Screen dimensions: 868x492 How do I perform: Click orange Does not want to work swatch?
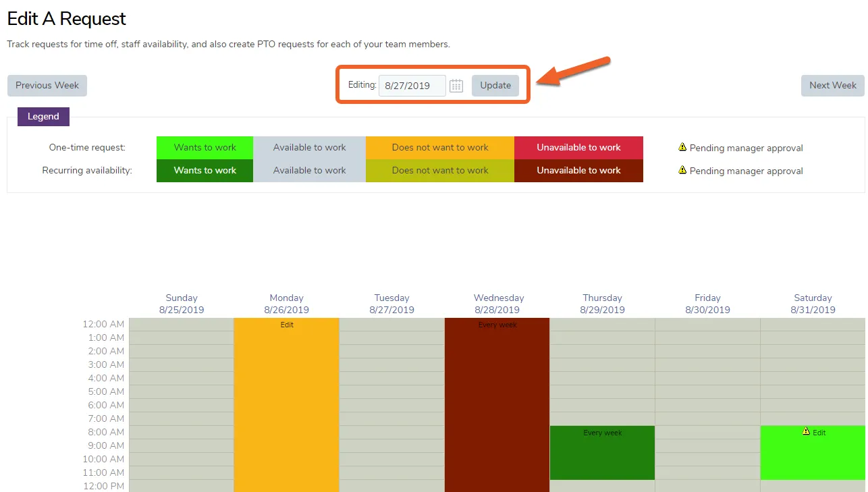click(x=440, y=148)
